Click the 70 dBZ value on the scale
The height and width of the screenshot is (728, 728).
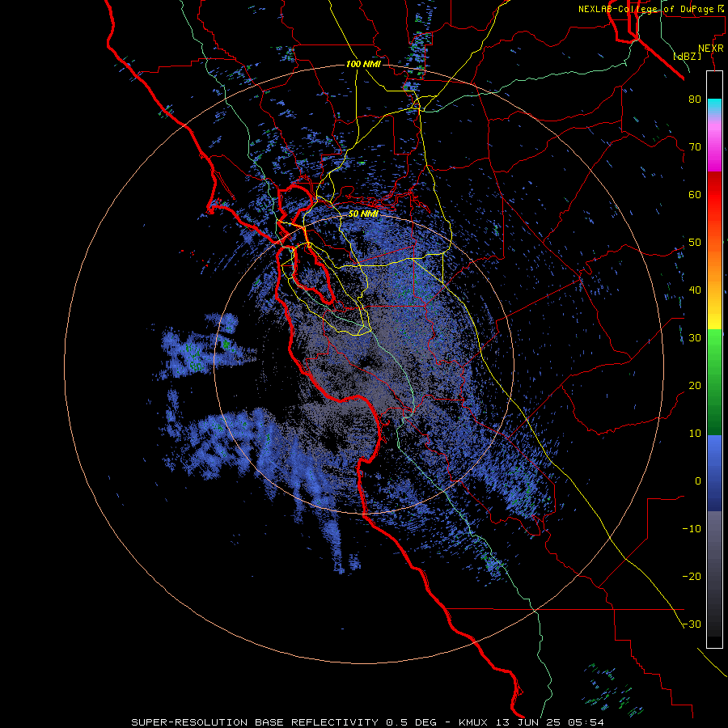pyautogui.click(x=695, y=147)
